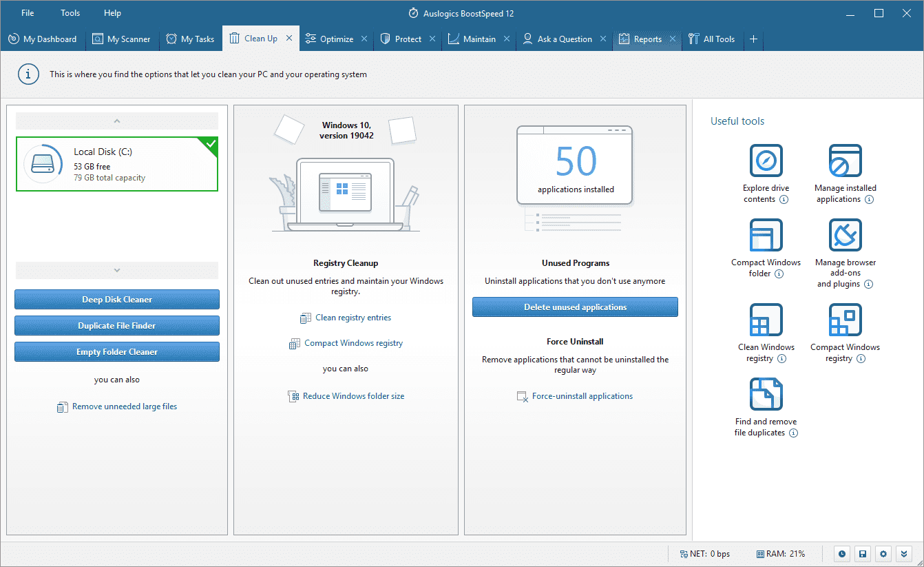Click the NET: 0 bps status indicator
Image resolution: width=924 pixels, height=567 pixels.
click(705, 554)
